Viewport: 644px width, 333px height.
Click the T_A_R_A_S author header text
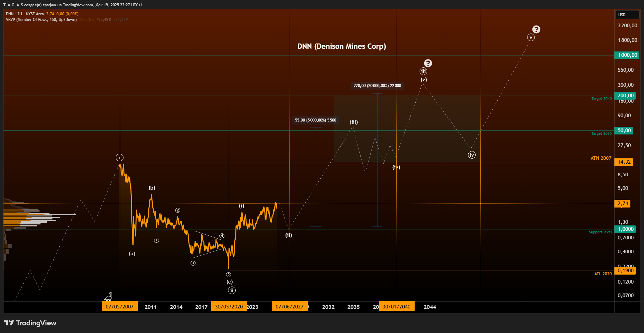pyautogui.click(x=13, y=5)
